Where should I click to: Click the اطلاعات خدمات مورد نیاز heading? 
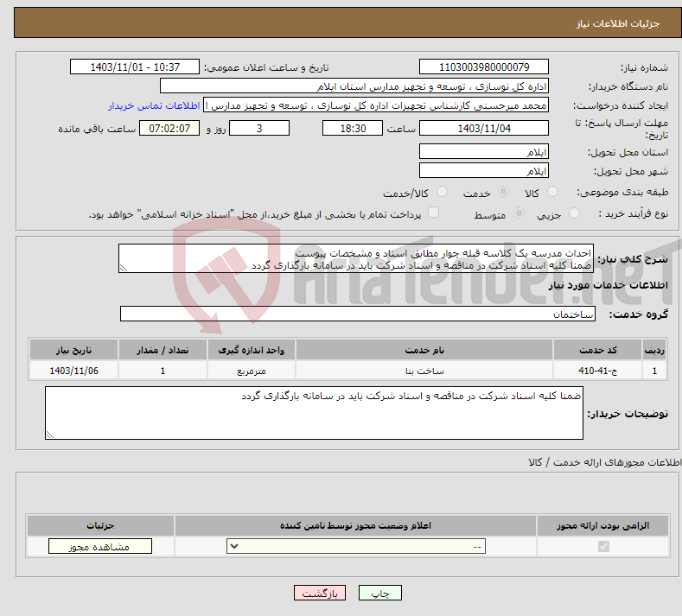pos(608,285)
